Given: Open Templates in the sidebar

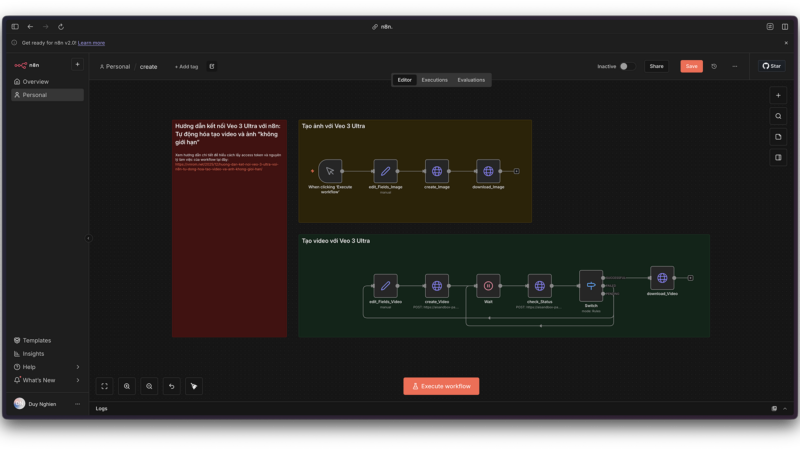Looking at the screenshot, I should tap(36, 340).
